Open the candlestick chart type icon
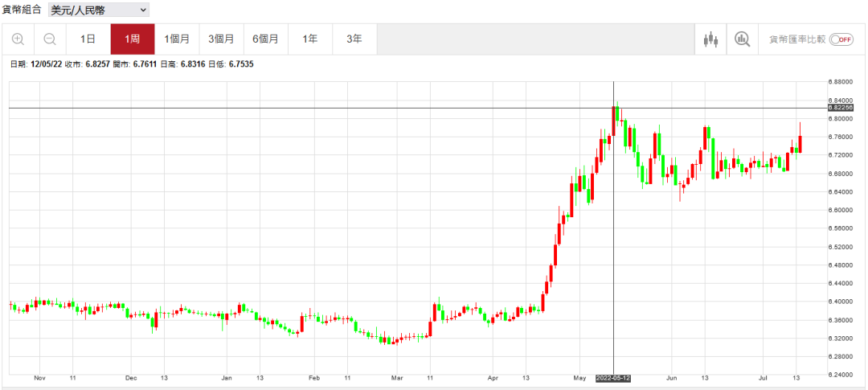Image resolution: width=868 pixels, height=390 pixels. click(x=710, y=39)
